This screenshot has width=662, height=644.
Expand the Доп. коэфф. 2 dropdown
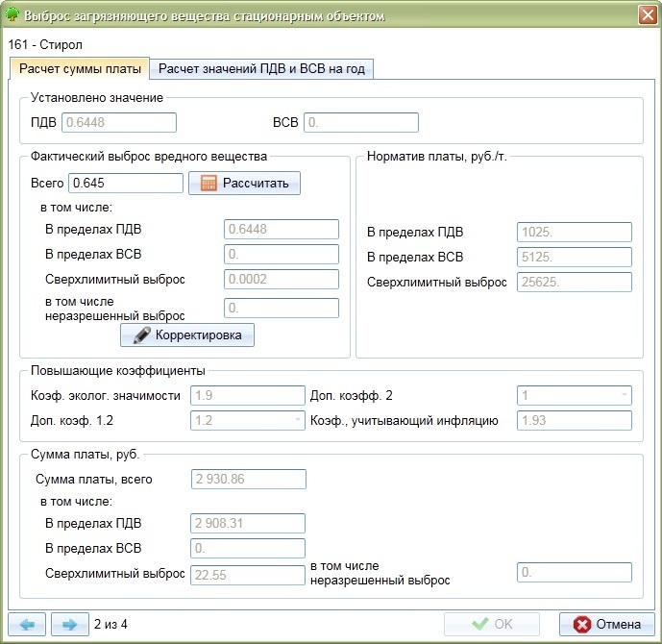(x=624, y=395)
